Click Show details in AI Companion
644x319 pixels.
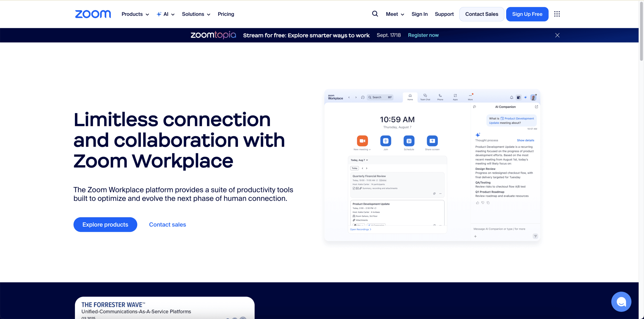pos(526,140)
